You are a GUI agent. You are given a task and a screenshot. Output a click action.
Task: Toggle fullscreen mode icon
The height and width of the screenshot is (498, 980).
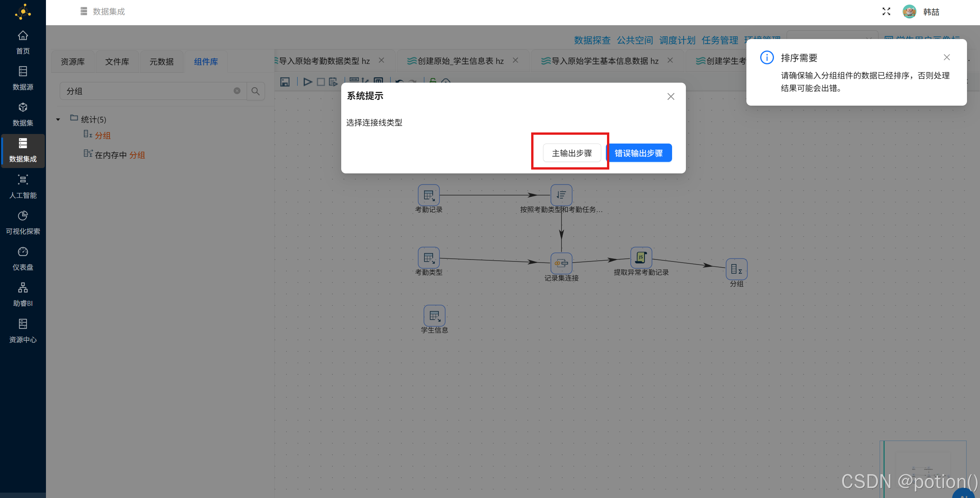coord(886,11)
